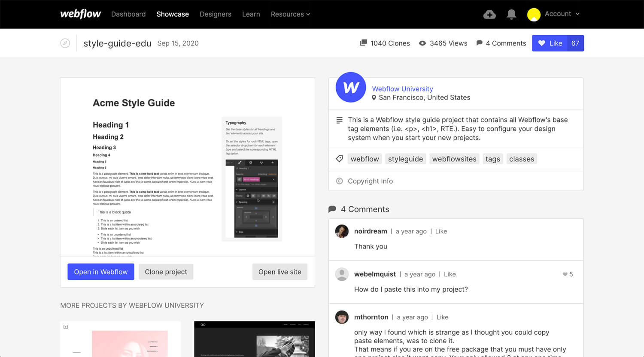Click the speech bubble beside 4 Comments heading

(x=332, y=209)
